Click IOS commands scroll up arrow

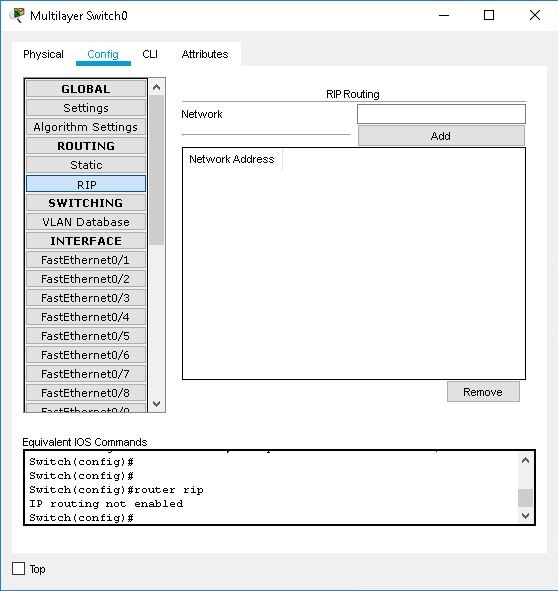(x=525, y=460)
